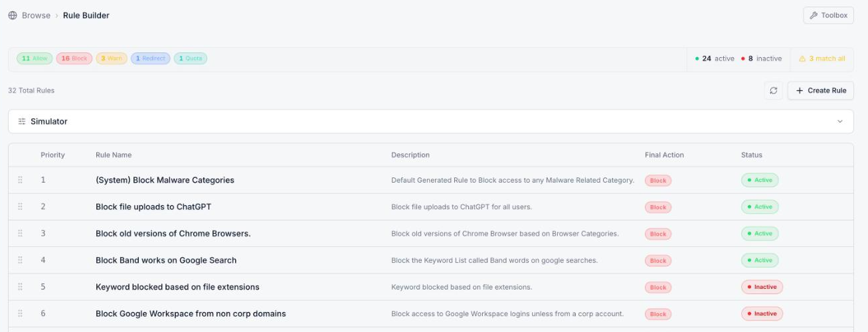Click the '32 Total Rules' label

31,90
